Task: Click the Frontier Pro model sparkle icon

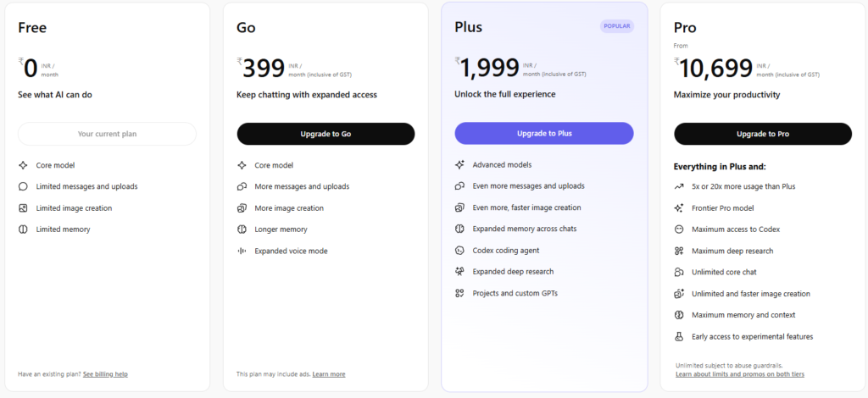Action: (x=679, y=207)
